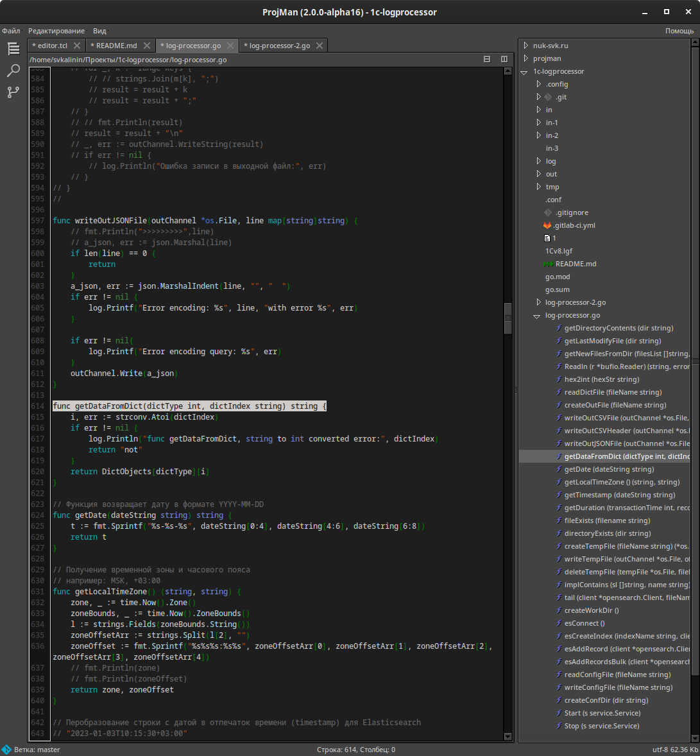This screenshot has height=756, width=700.
Task: Click function icon beside esConnect
Action: click(x=559, y=623)
